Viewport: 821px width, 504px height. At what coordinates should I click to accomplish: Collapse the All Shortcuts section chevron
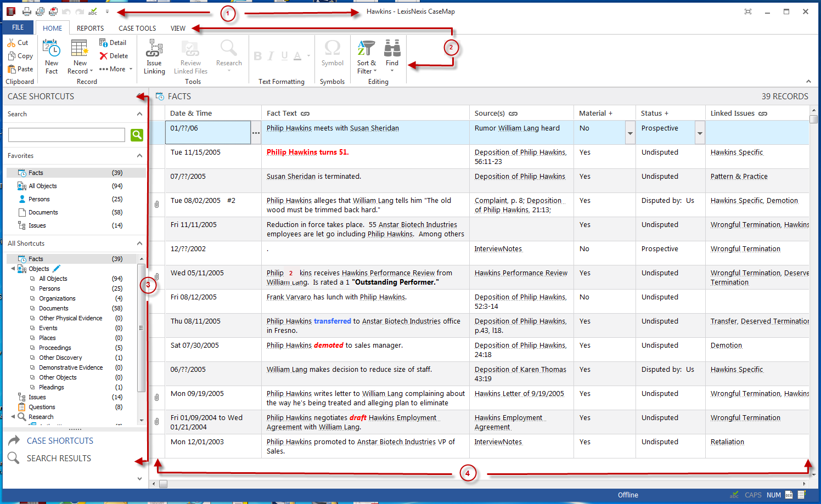(139, 243)
